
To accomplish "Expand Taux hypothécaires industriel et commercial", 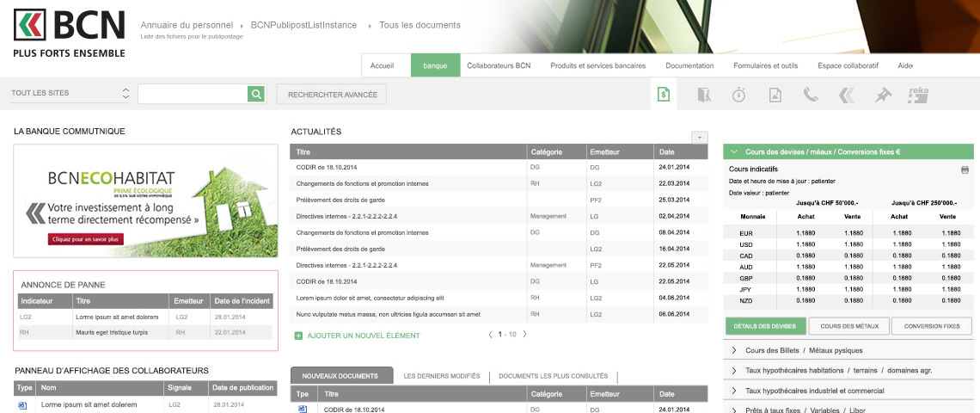I will click(x=734, y=391).
